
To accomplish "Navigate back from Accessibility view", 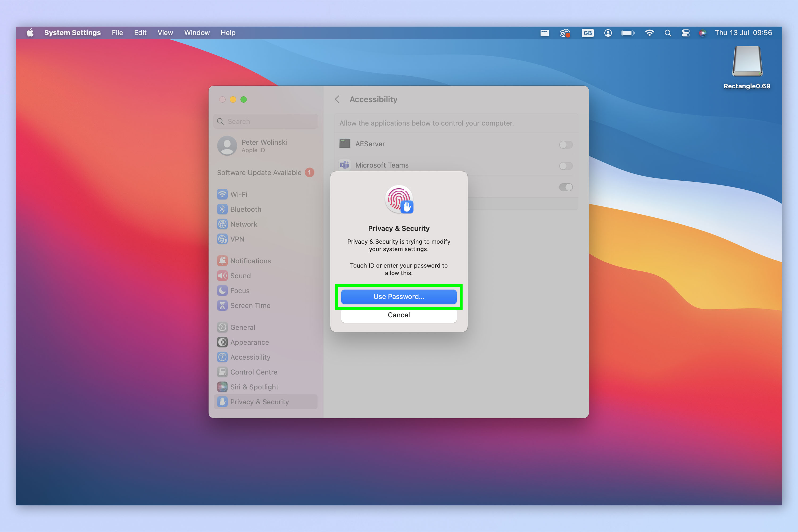I will [337, 99].
